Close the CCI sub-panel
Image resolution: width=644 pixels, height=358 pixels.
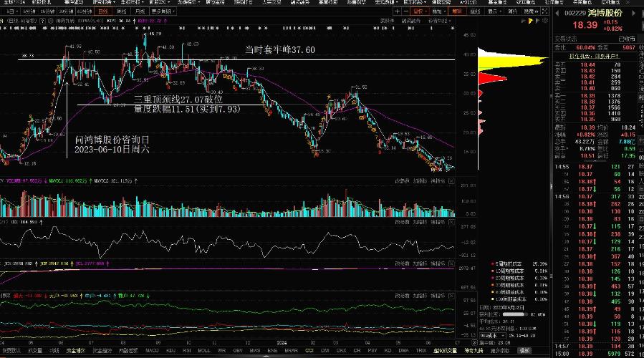(451, 222)
